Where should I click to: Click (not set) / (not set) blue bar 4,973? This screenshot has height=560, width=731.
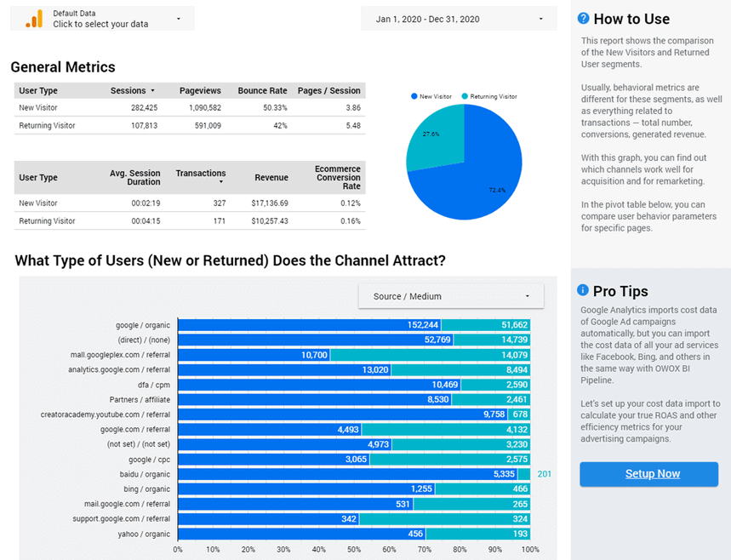pos(285,444)
